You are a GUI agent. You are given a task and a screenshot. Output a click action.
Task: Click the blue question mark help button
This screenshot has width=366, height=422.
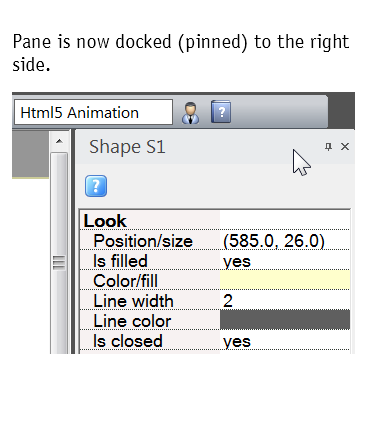(96, 186)
